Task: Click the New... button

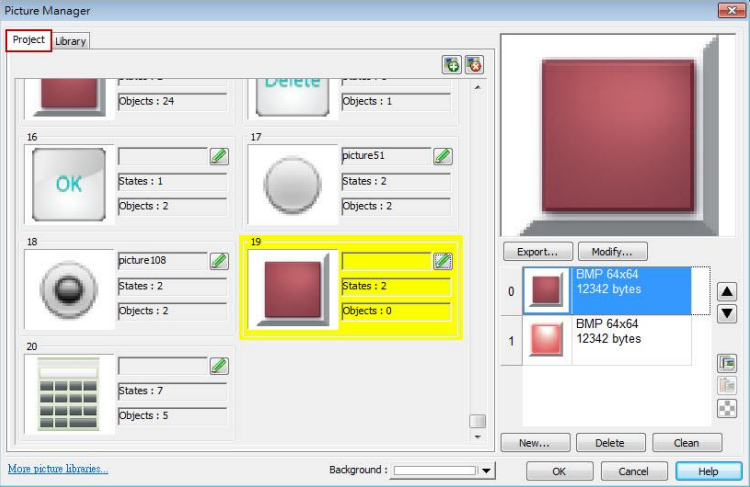Action: (x=535, y=443)
